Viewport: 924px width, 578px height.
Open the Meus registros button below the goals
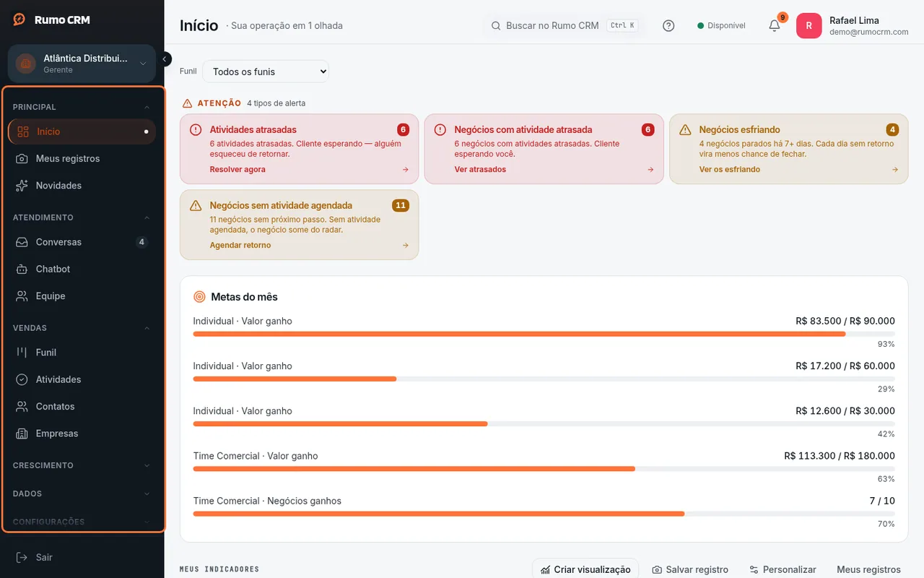[x=869, y=569]
